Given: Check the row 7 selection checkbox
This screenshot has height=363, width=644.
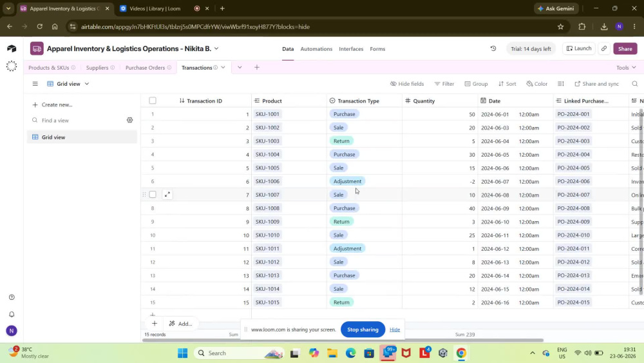Looking at the screenshot, I should [x=153, y=195].
